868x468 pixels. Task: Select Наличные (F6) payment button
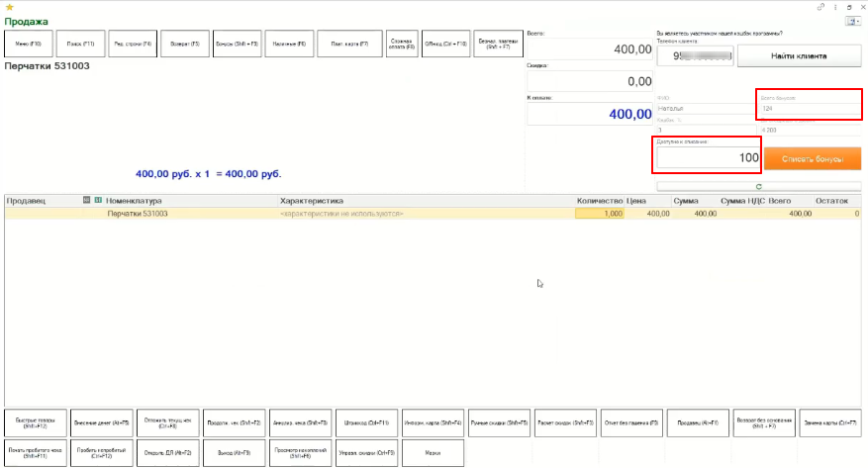(289, 44)
